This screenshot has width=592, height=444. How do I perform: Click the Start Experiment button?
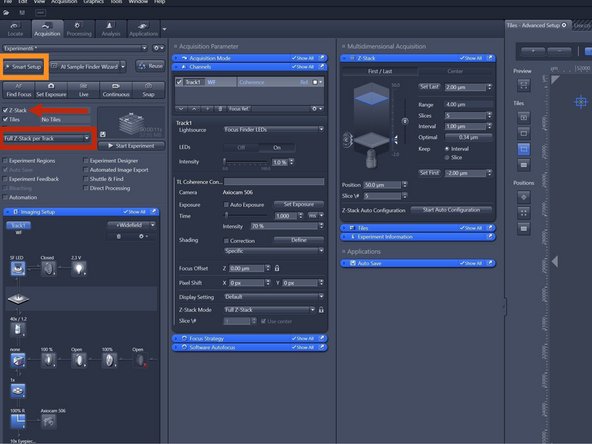131,146
